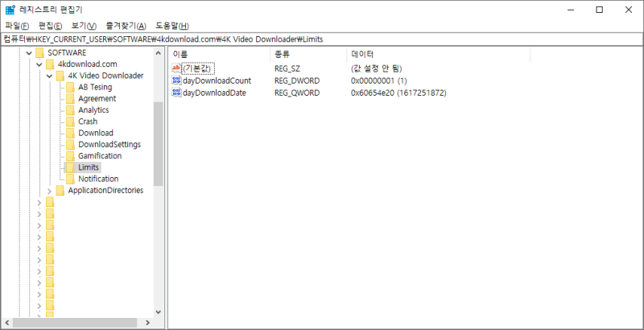The image size is (644, 330).
Task: Click the registry path address bar
Action: point(322,39)
